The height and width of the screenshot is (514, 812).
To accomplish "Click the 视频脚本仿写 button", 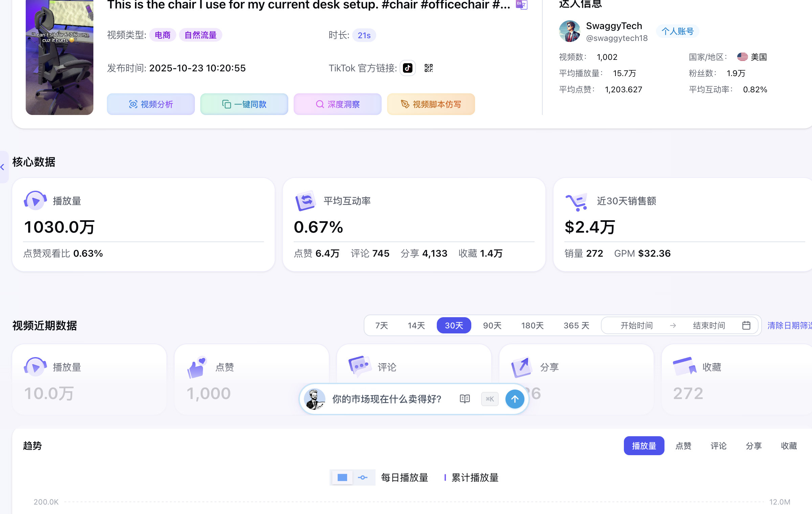I will [431, 104].
